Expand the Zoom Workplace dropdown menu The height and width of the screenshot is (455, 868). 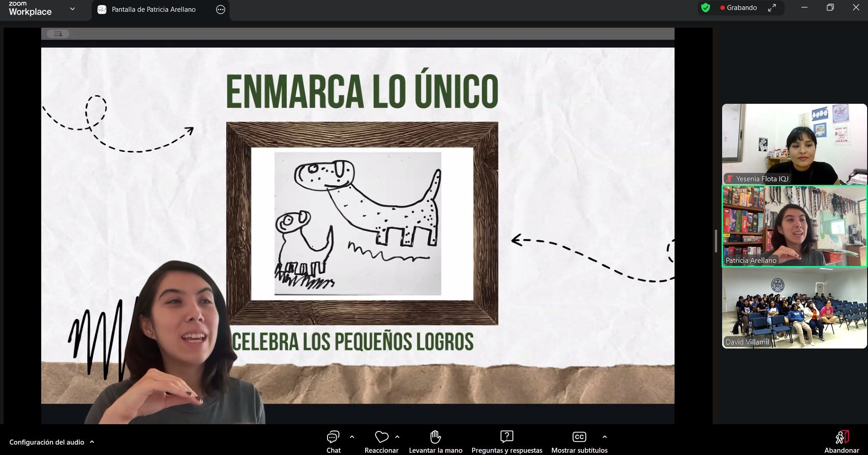coord(72,9)
